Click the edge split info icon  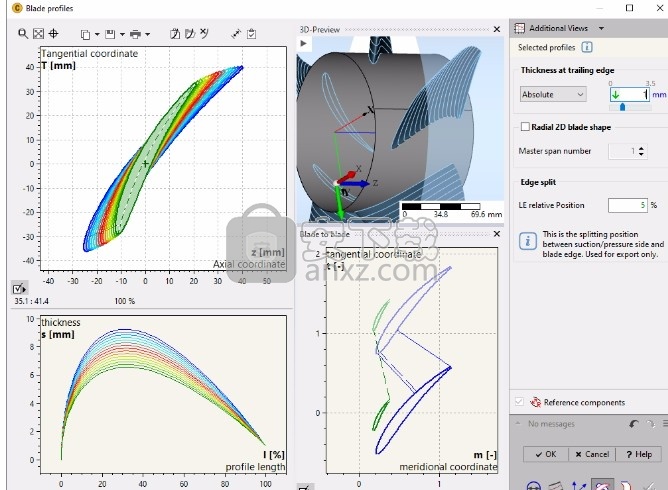527,241
